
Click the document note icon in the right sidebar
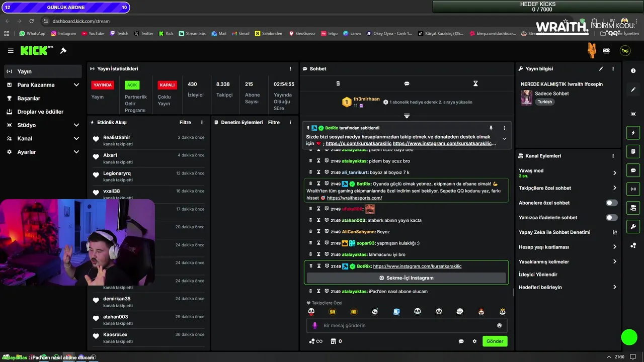(x=633, y=151)
